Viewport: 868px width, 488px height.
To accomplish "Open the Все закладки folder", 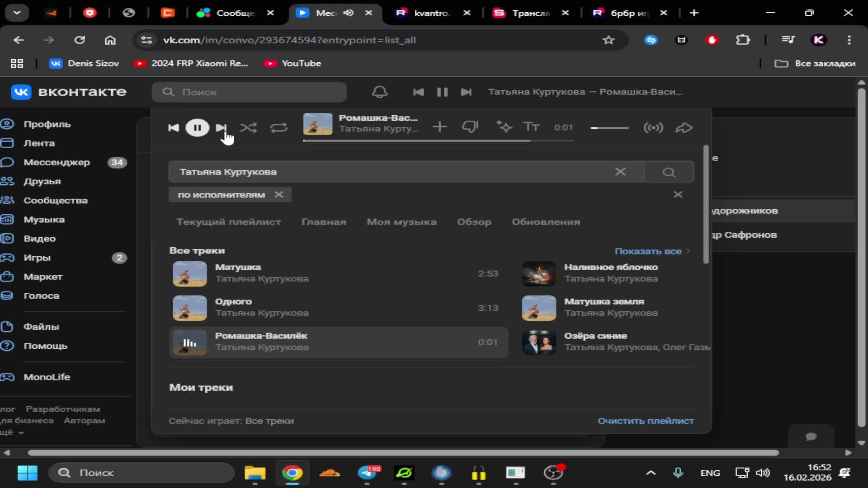I will point(815,64).
